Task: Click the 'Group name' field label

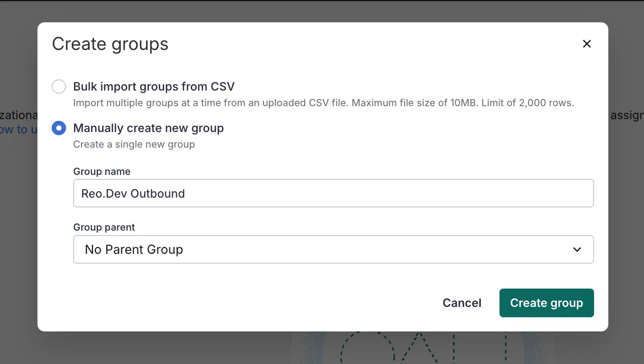Action: pyautogui.click(x=102, y=172)
